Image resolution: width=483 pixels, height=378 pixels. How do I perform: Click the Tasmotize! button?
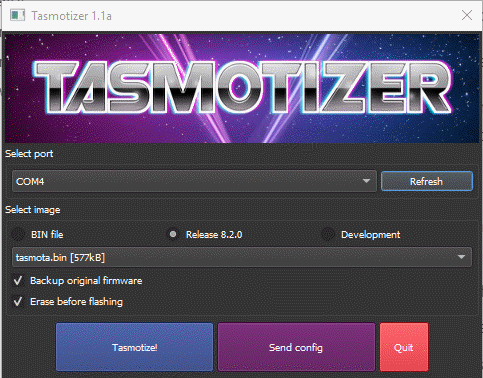point(134,347)
